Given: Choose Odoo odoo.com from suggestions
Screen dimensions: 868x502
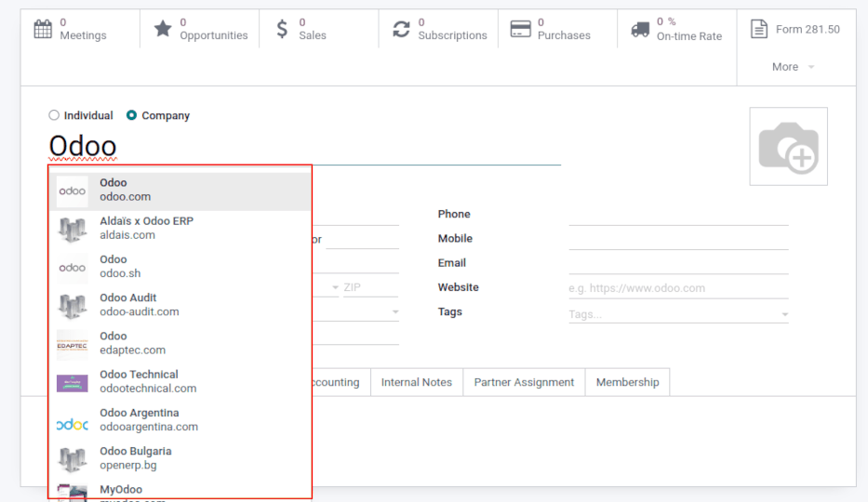Looking at the screenshot, I should pos(180,191).
